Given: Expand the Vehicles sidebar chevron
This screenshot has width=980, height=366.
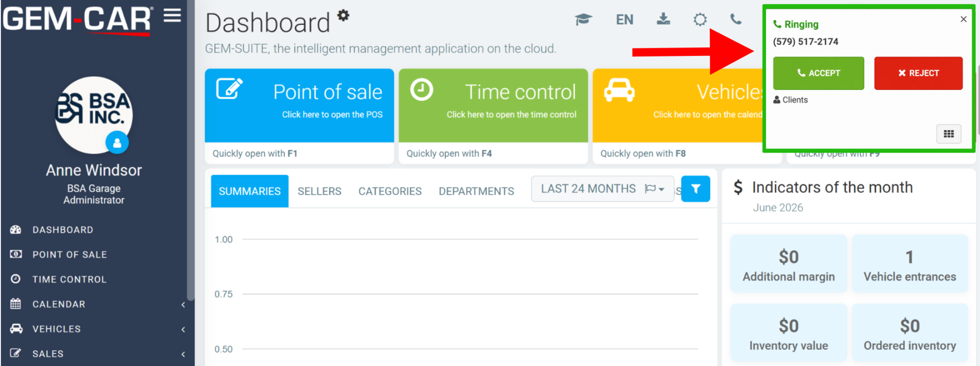Looking at the screenshot, I should tap(183, 330).
